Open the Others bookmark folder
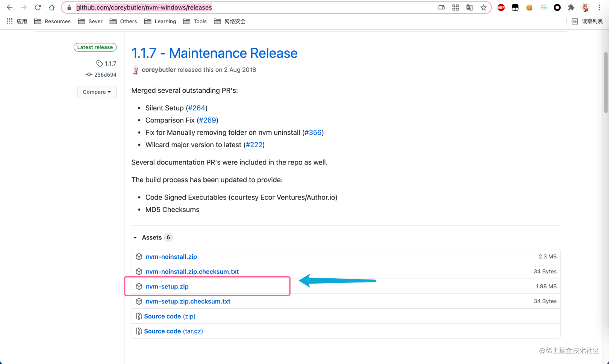The width and height of the screenshot is (609, 364). [123, 21]
